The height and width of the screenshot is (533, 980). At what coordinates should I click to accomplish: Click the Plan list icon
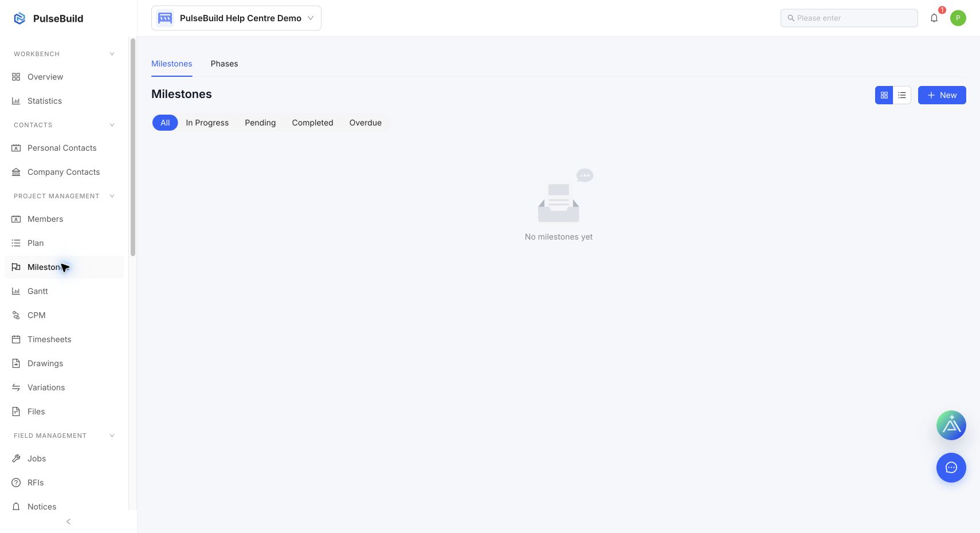point(16,243)
